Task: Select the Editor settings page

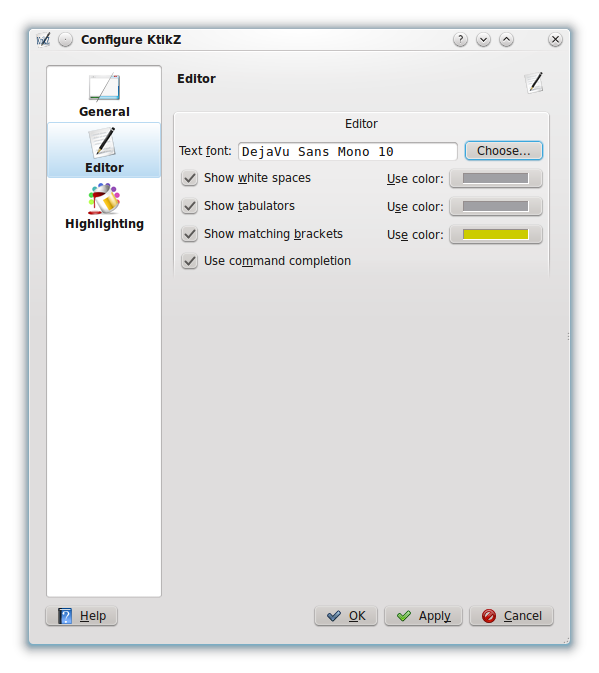Action: coord(104,150)
